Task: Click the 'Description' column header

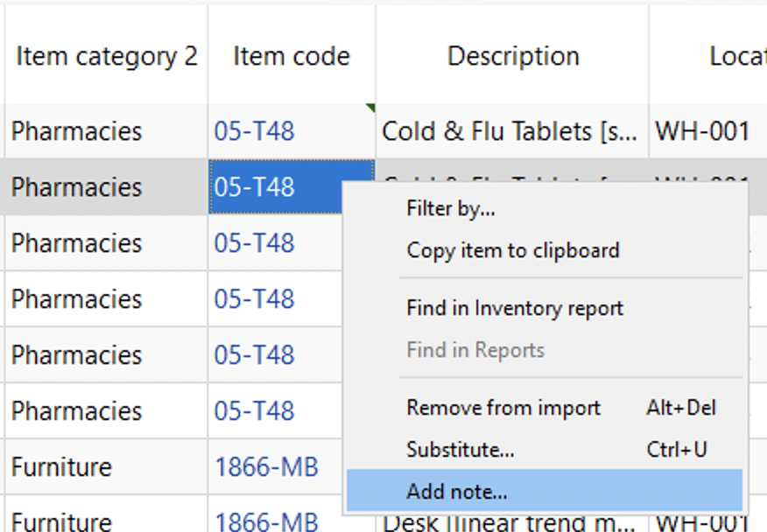Action: coord(513,57)
